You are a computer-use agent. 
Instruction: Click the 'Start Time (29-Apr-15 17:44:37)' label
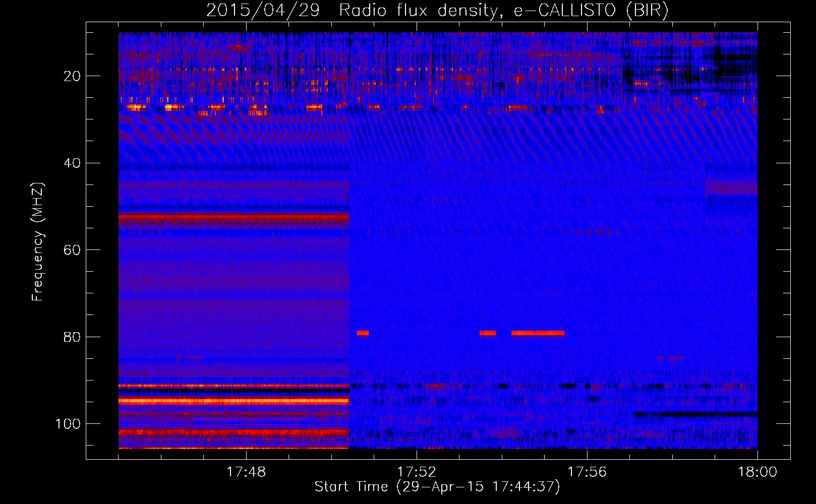point(437,487)
